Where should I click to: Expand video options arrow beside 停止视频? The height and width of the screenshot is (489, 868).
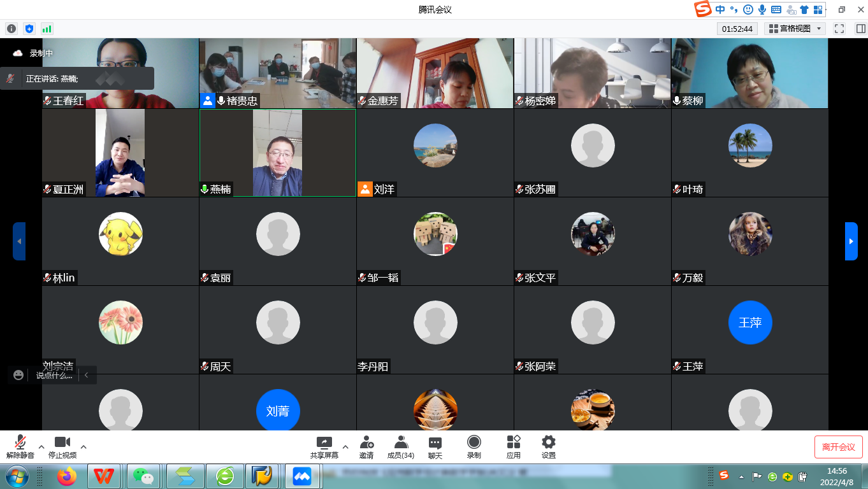[83, 446]
